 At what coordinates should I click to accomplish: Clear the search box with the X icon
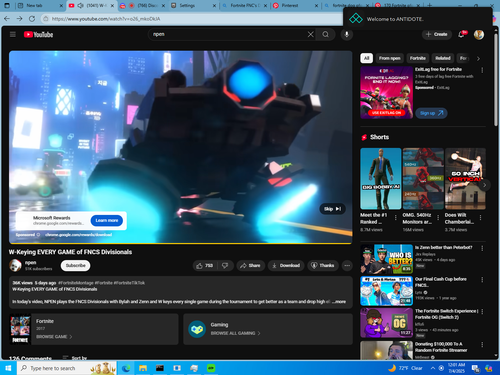(x=310, y=34)
